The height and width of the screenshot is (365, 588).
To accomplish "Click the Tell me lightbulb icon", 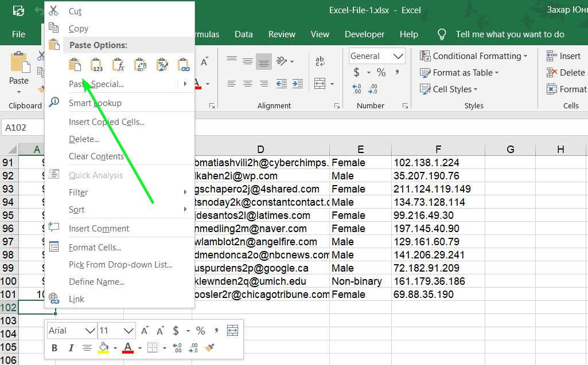I will (x=442, y=34).
